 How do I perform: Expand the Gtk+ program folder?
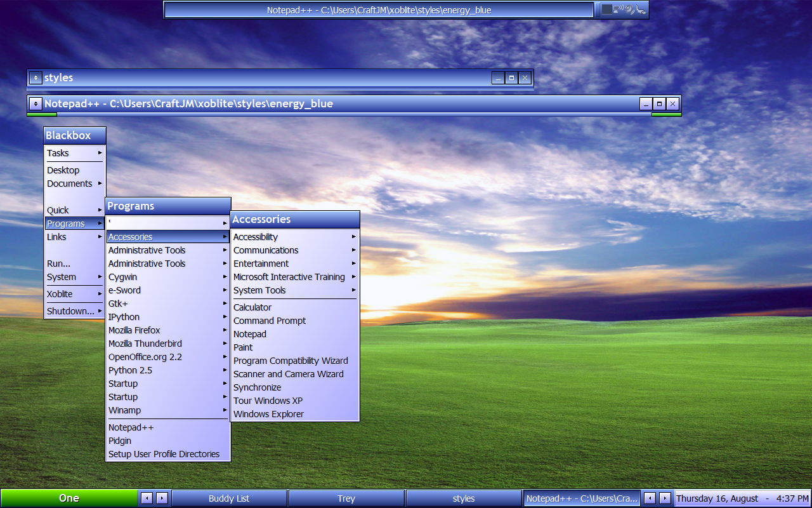click(167, 304)
